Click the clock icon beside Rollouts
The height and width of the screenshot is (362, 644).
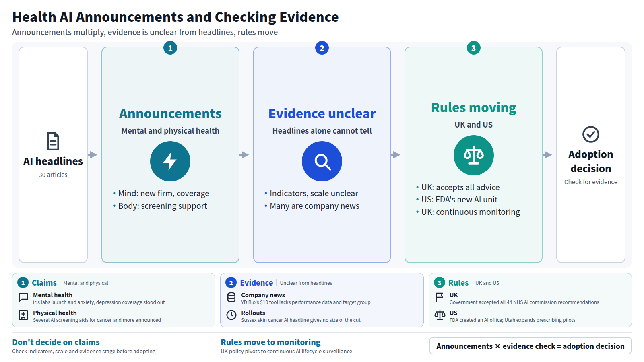tap(231, 315)
